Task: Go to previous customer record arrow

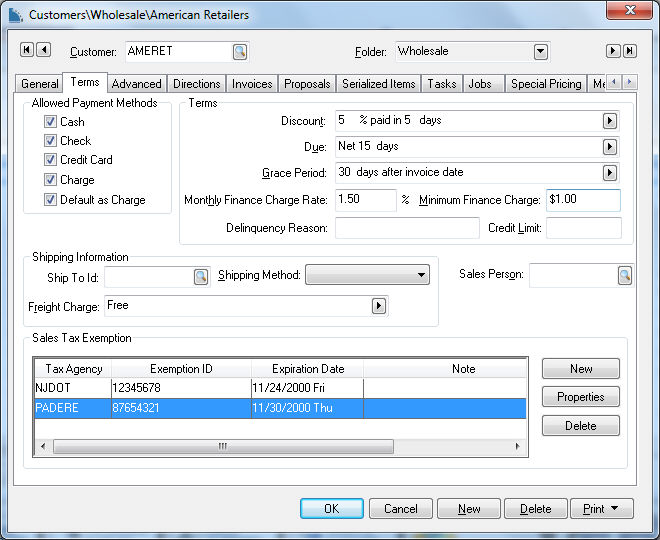Action: 43,50
